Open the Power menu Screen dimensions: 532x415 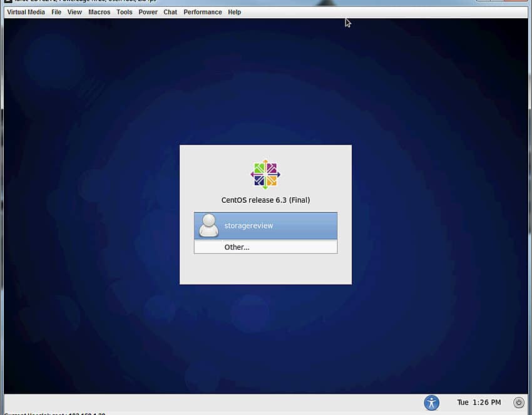(148, 13)
